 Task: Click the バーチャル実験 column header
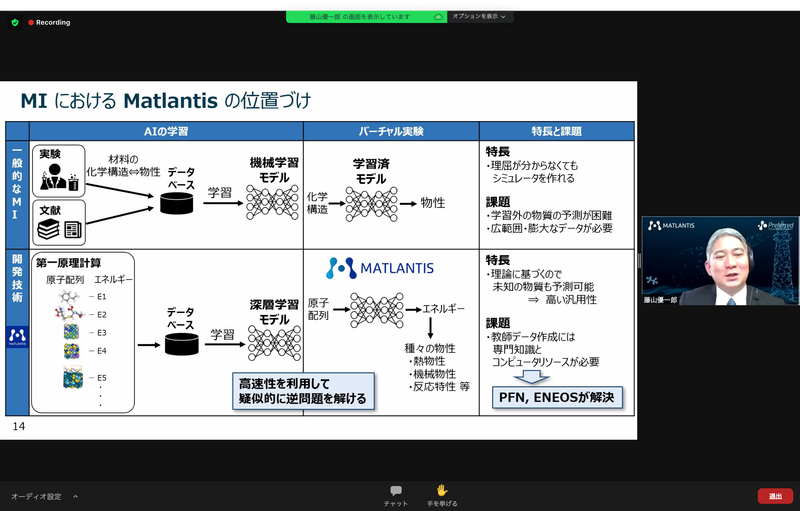coord(391,132)
